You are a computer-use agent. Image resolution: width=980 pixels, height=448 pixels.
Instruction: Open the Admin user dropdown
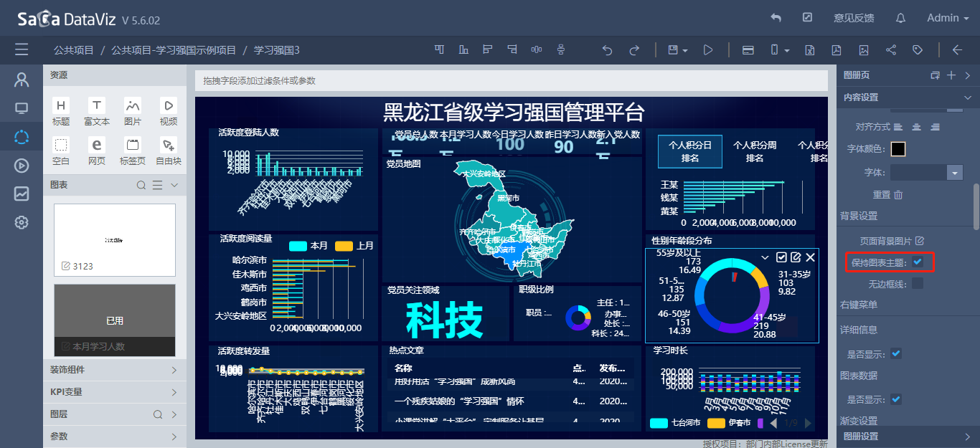click(948, 18)
